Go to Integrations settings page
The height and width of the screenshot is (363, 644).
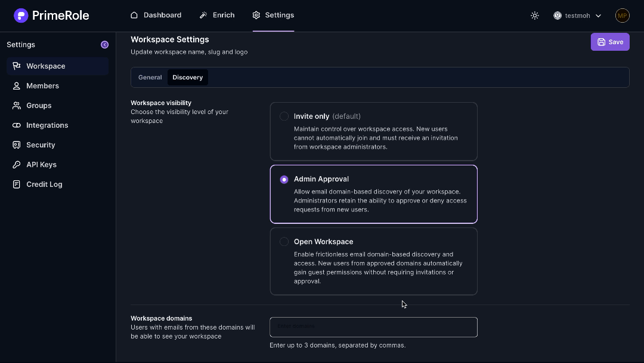pyautogui.click(x=57, y=125)
